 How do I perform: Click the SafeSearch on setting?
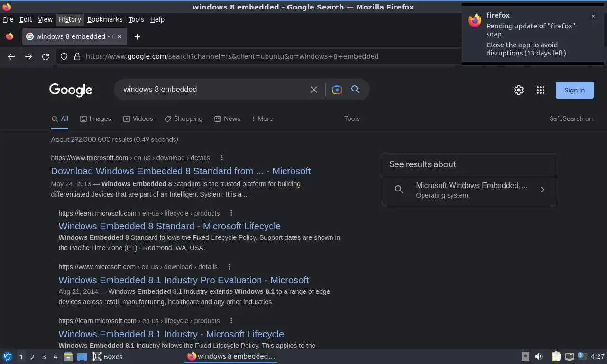[x=571, y=119]
